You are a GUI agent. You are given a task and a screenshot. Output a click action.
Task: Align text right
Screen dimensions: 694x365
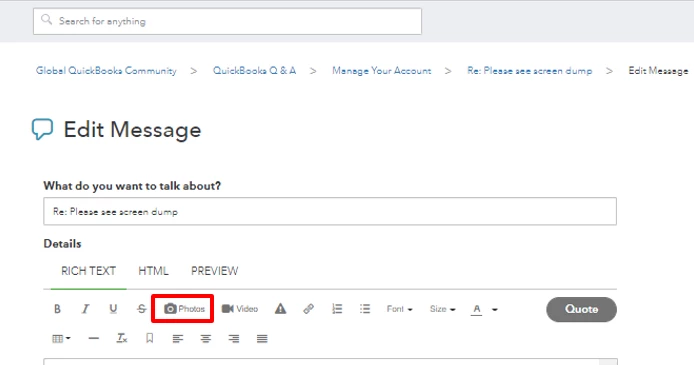point(234,338)
